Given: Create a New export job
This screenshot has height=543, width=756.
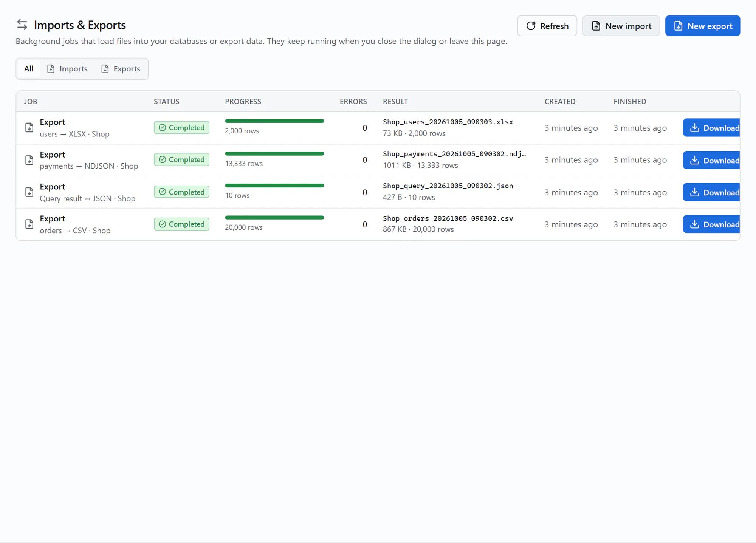Looking at the screenshot, I should 703,26.
